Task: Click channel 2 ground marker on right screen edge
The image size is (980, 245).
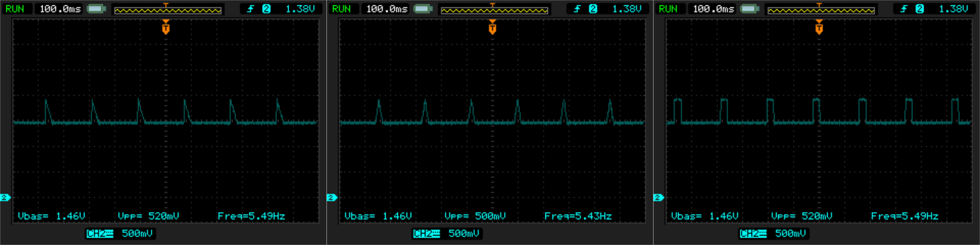Action: pos(659,197)
